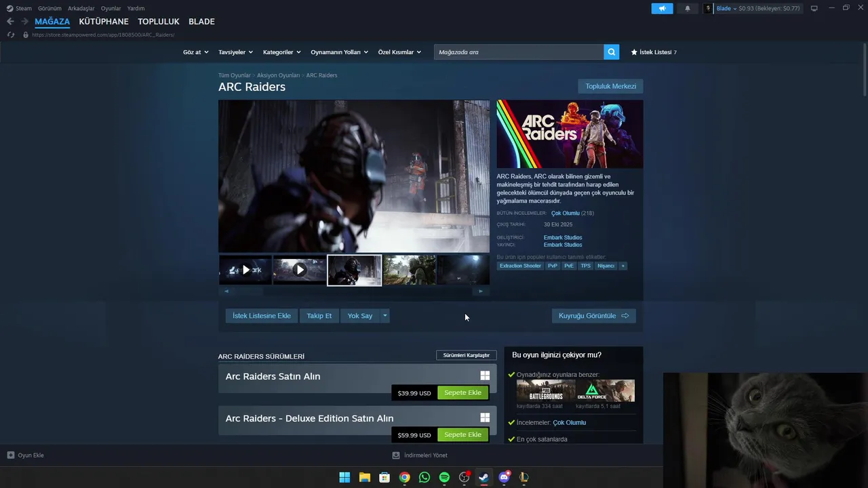
Task: Open Microsoft Store from the taskbar
Action: 384,477
